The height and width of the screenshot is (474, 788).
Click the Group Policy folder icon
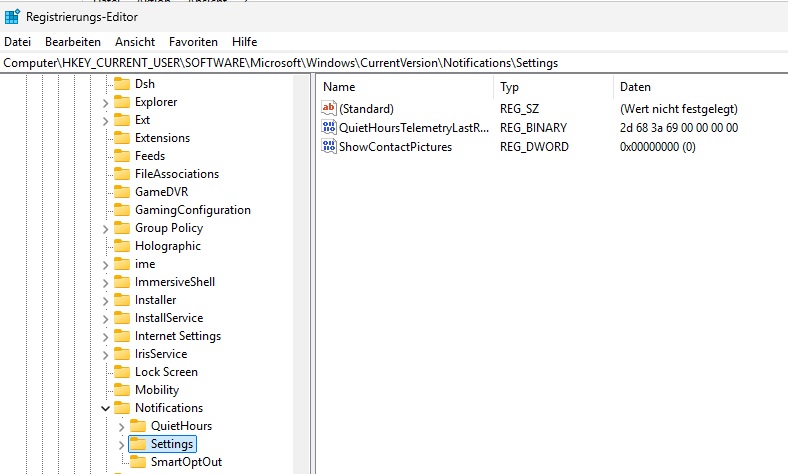tap(122, 228)
